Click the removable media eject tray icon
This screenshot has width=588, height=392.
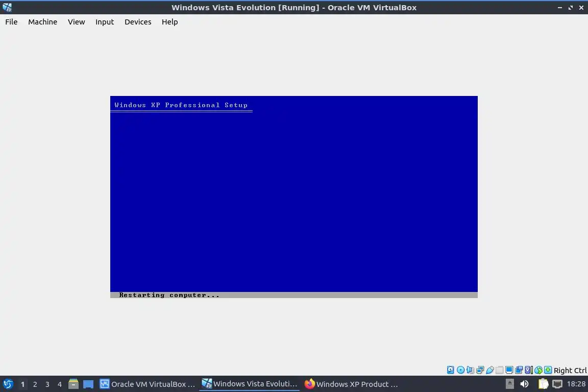tap(509, 384)
